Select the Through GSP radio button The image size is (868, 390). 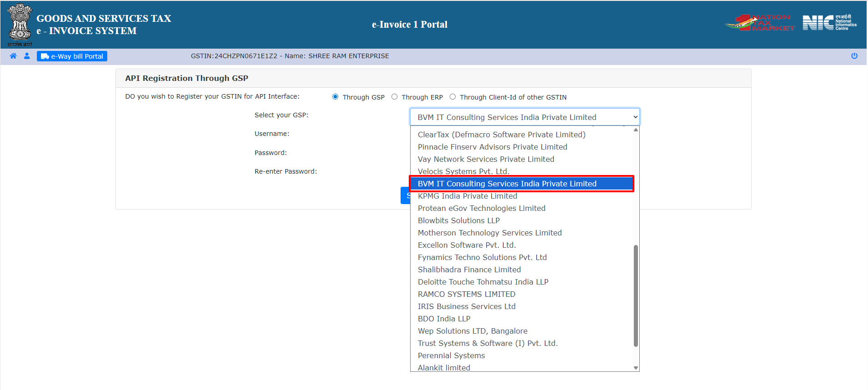336,97
